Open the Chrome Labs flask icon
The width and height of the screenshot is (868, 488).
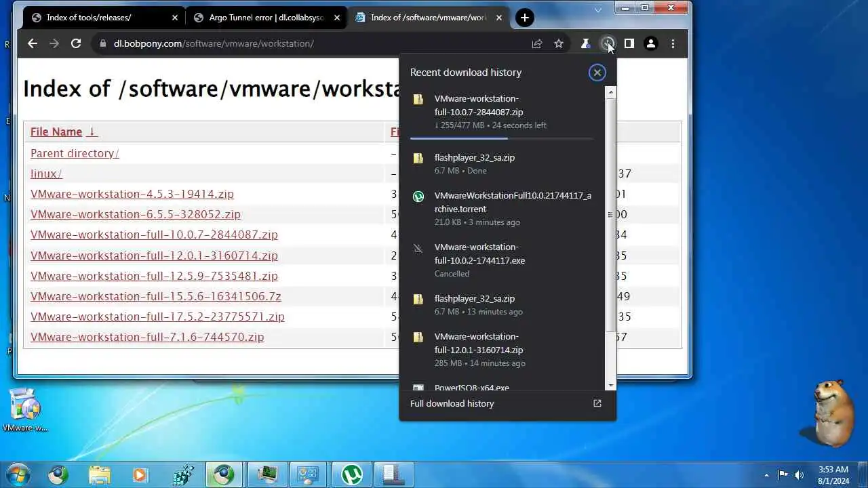(585, 43)
